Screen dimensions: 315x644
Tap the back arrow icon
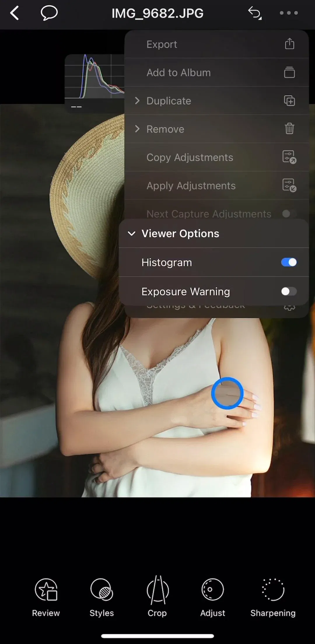coord(14,13)
